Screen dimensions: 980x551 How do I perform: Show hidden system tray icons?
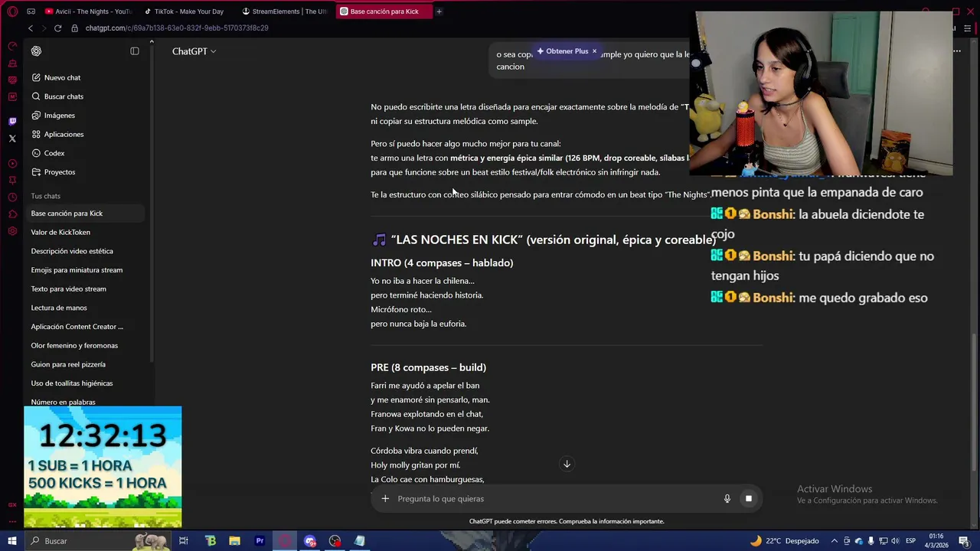[x=835, y=541]
